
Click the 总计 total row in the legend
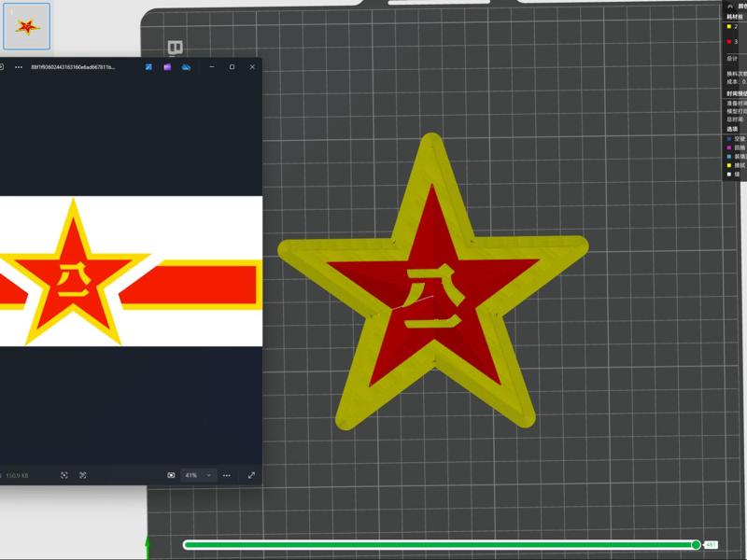[x=732, y=59]
